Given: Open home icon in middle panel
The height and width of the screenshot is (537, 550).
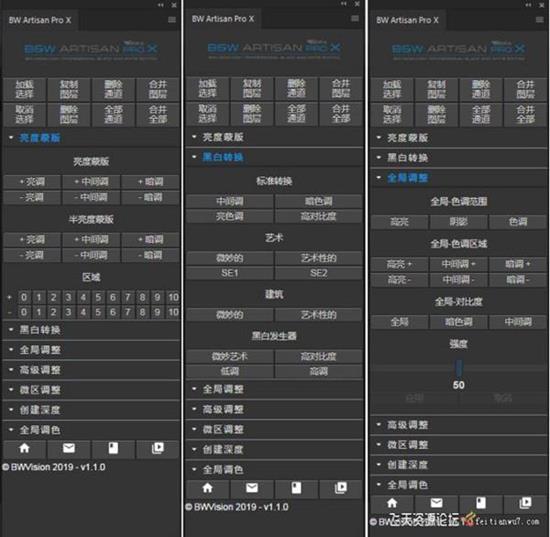Looking at the screenshot, I should click(208, 488).
